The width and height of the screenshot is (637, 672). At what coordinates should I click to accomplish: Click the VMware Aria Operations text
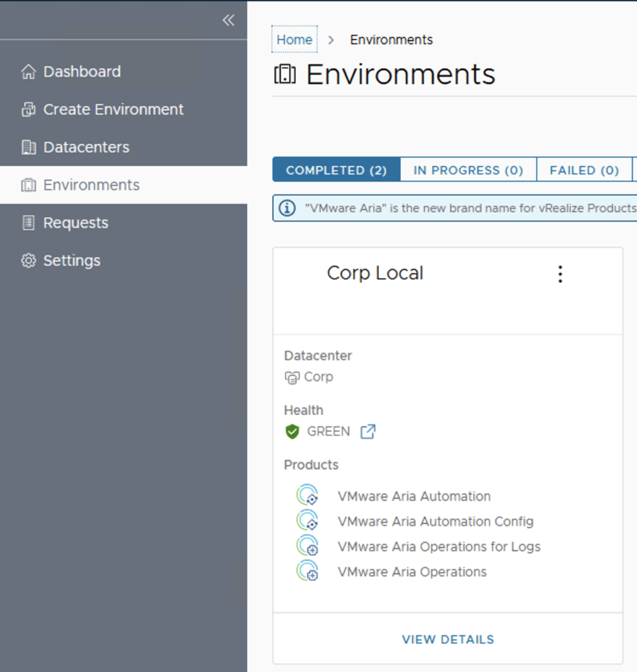point(412,572)
